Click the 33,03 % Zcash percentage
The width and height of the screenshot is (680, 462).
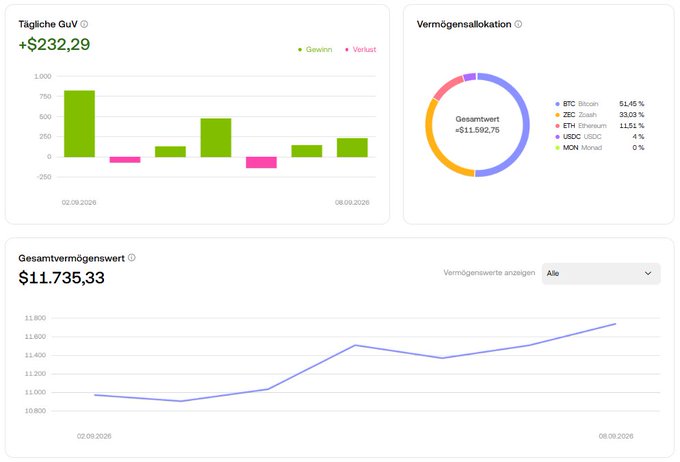tap(631, 115)
